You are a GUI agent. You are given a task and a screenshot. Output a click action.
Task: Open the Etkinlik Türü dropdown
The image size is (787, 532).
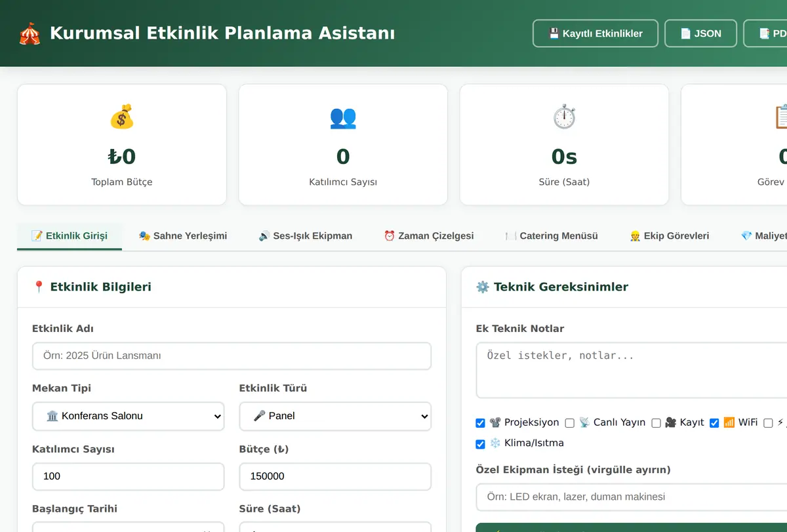[x=335, y=416]
